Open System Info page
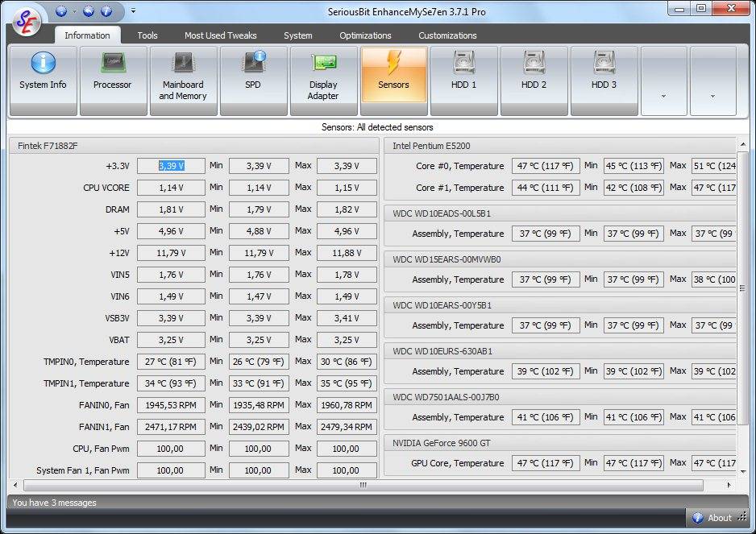Image resolution: width=756 pixels, height=534 pixels. point(43,81)
